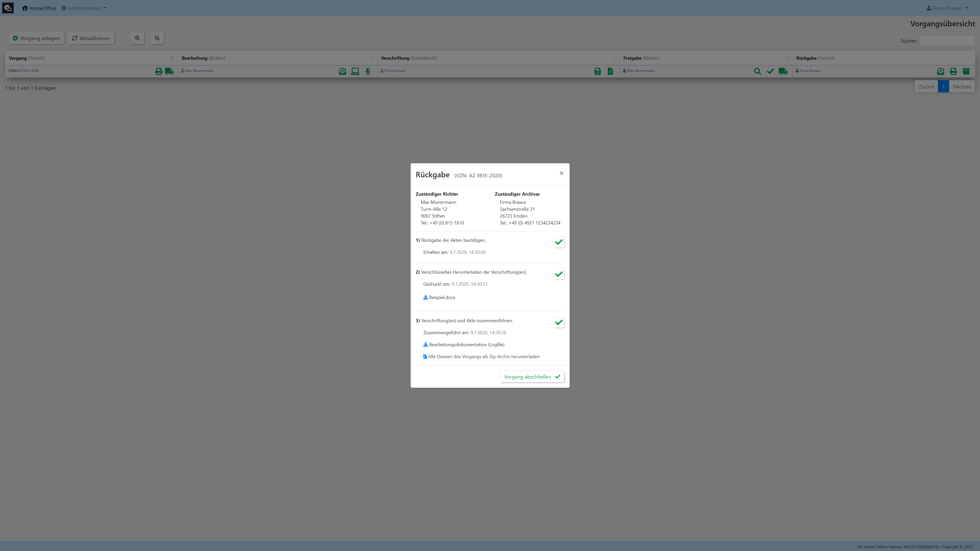Click the microphone icon in Bearbeitung column
Image resolution: width=980 pixels, height=551 pixels.
click(368, 71)
